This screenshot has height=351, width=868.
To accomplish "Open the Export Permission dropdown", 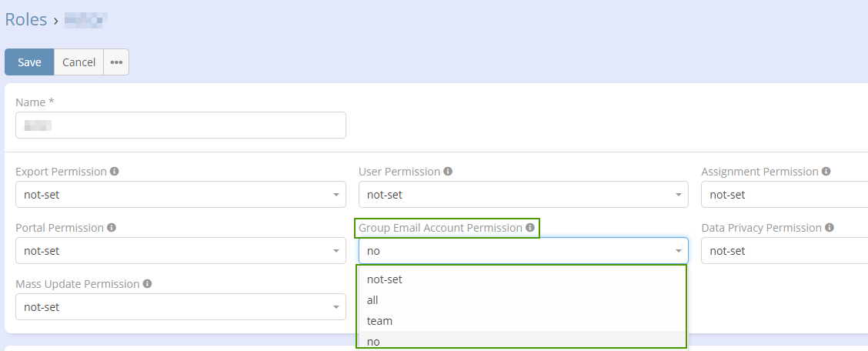I will click(181, 195).
